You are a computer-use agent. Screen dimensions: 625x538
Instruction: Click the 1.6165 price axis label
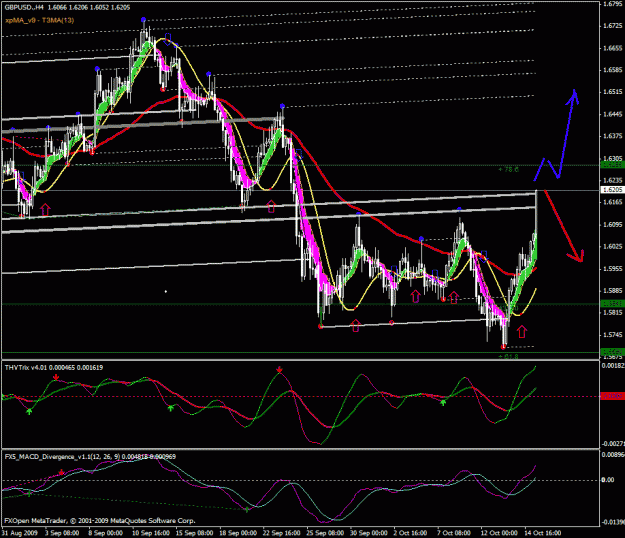coord(613,202)
